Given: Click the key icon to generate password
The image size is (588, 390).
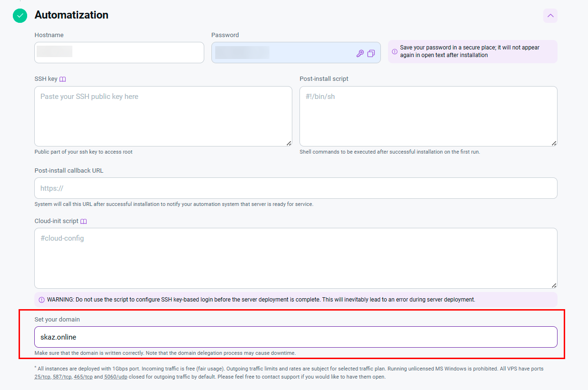Looking at the screenshot, I should [360, 53].
